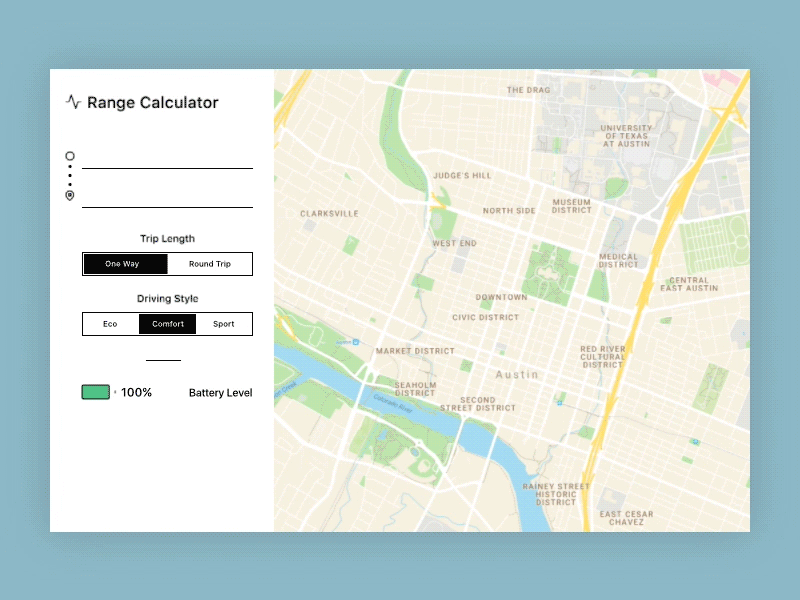800x600 pixels.
Task: Click the blue marker in the Red River Cultural District
Action: coord(560,403)
